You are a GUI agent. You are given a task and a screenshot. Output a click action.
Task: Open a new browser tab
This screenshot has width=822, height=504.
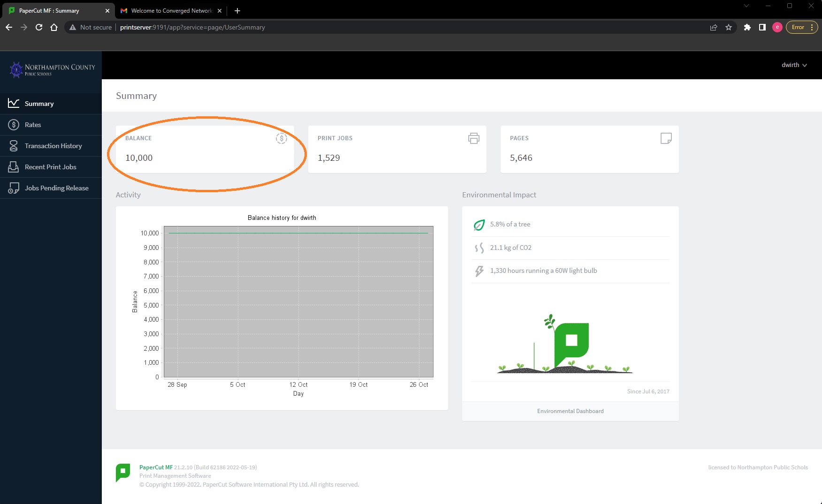(237, 11)
